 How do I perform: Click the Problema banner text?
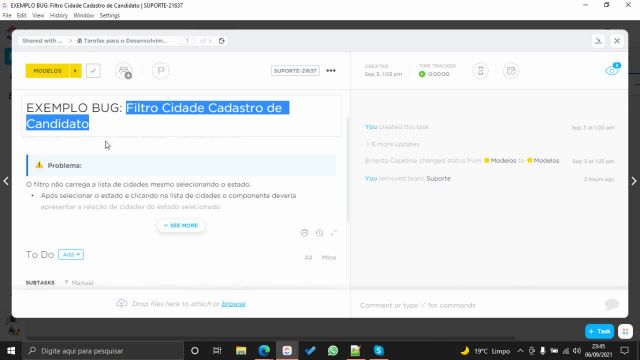click(x=64, y=165)
